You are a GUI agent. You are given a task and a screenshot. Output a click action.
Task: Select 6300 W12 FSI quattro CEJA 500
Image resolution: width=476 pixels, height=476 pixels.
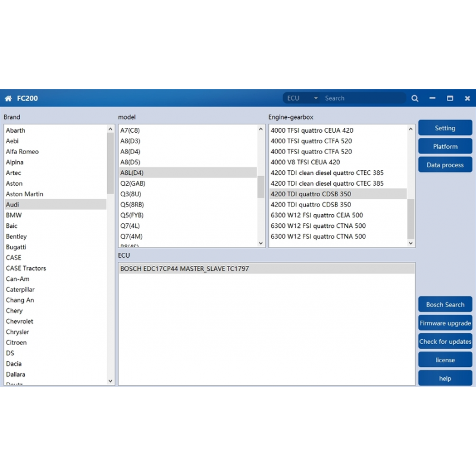click(x=317, y=215)
